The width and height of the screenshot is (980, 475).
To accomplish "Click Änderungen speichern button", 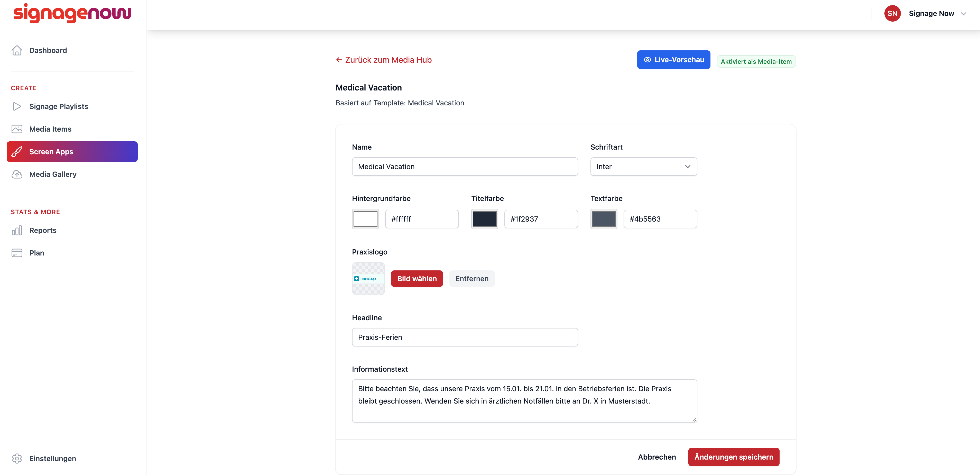I will (734, 457).
